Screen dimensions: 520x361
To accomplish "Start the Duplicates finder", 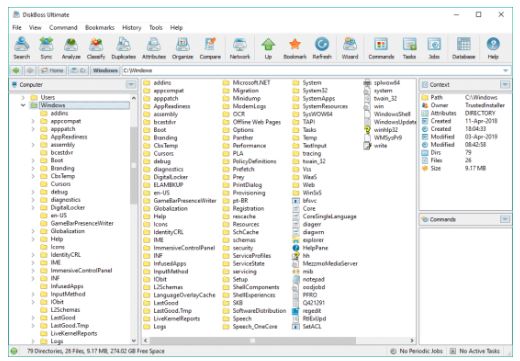I will tap(123, 48).
